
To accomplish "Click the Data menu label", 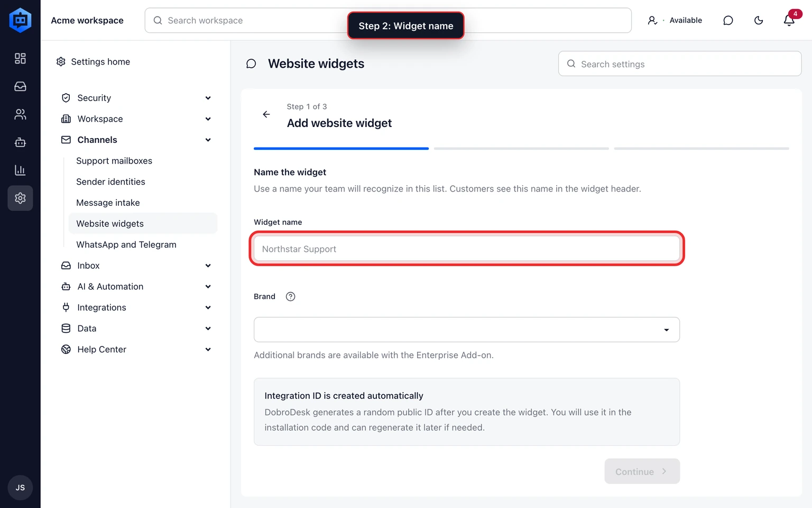I will coord(87,329).
